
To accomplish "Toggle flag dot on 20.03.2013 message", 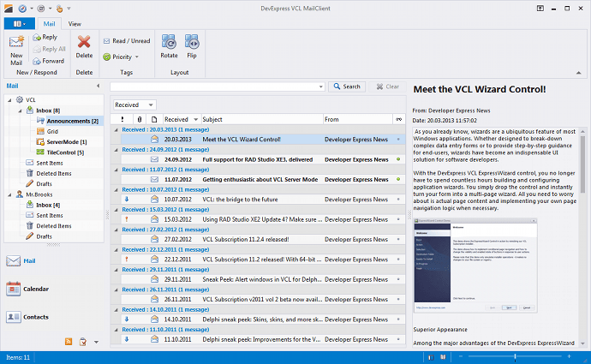I will (x=398, y=140).
